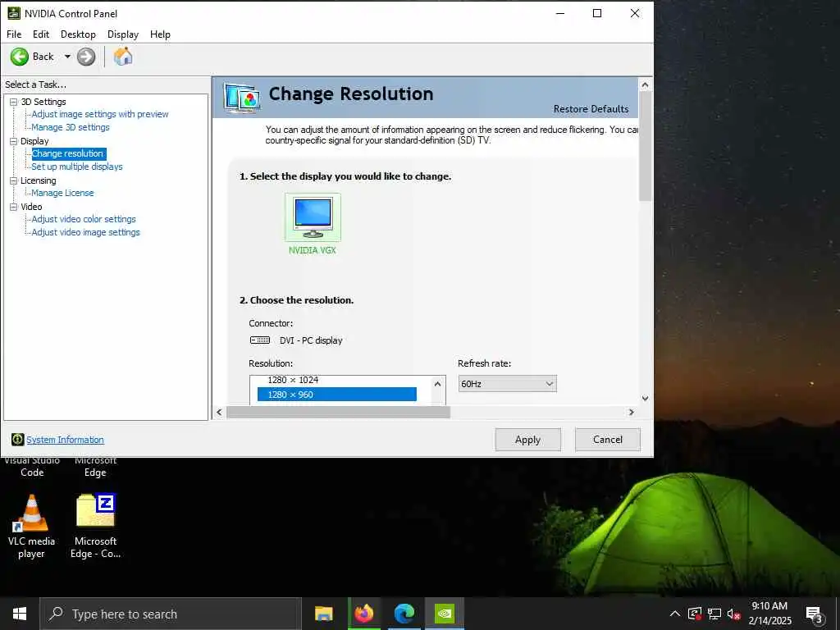Screen dimensions: 840x630
Task: Select 1280 × 960 resolution
Action: [x=337, y=395]
